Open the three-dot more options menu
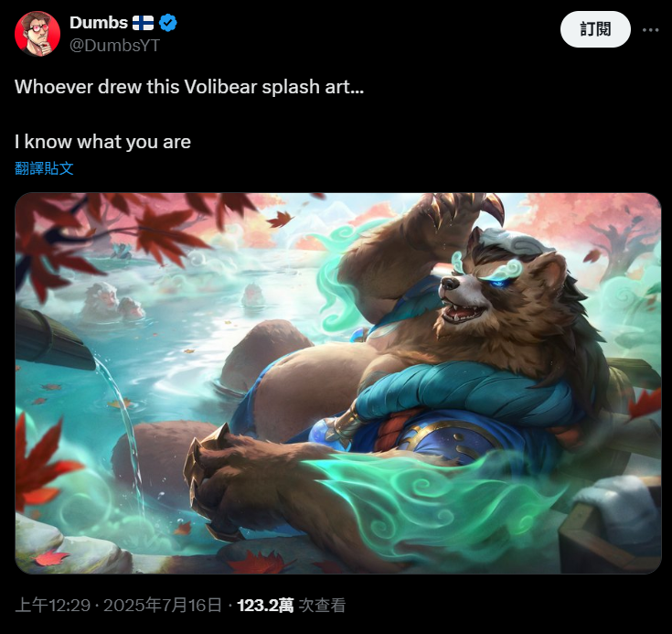This screenshot has width=672, height=634. [650, 29]
